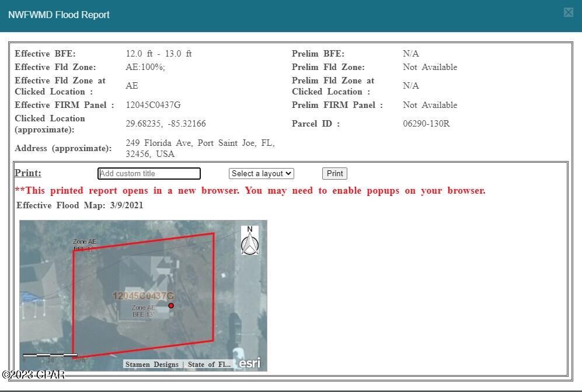
Task: Click the 'Zone AE BFE 13'' map label
Action: click(x=143, y=311)
